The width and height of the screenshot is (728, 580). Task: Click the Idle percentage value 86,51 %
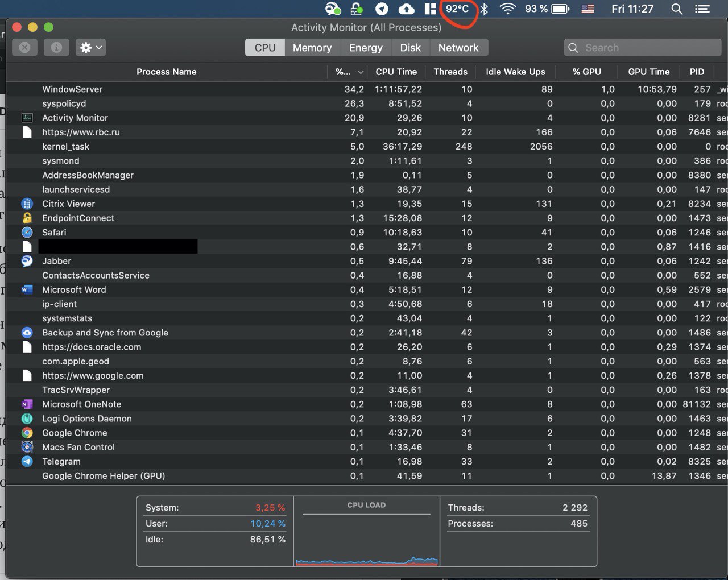268,540
